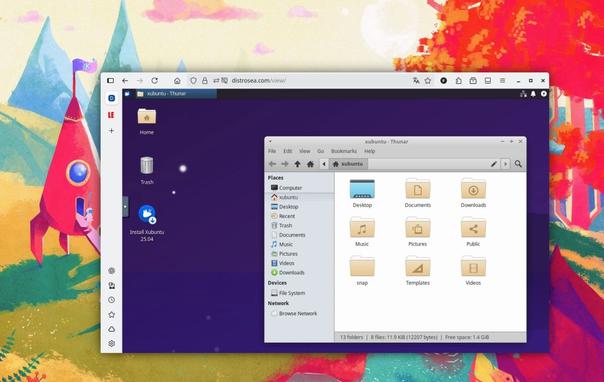604x382 pixels.
Task: Select the xubuntu - Thunar taskbar button
Action: click(176, 94)
